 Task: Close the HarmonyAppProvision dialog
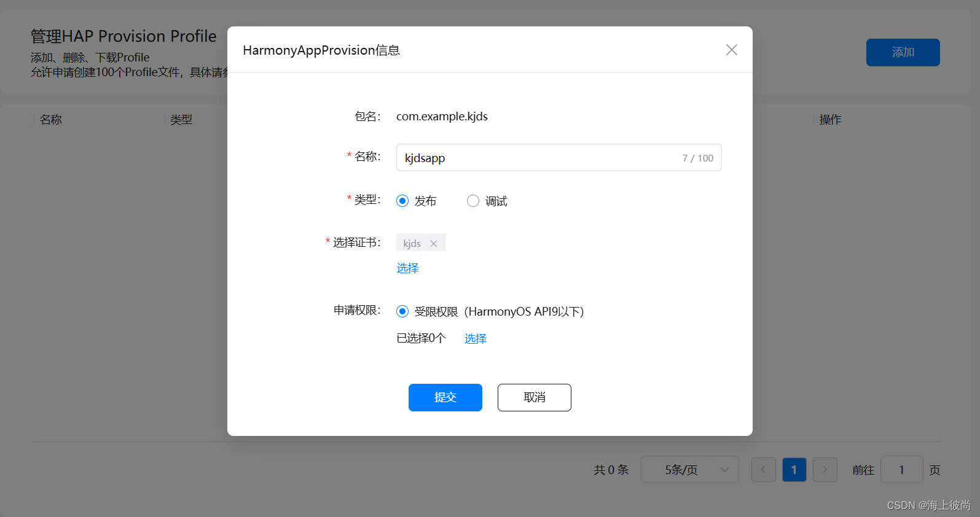(x=731, y=50)
